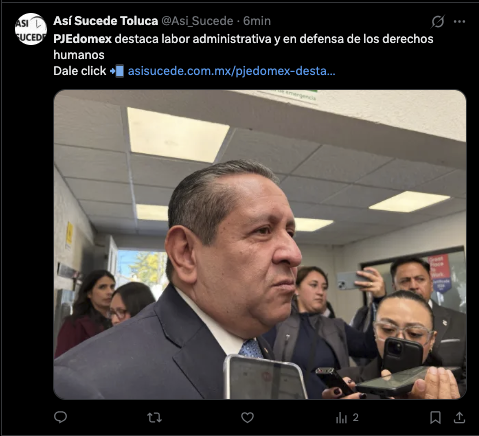Open the Así Sucede profile avatar
479x436 pixels.
[x=31, y=29]
